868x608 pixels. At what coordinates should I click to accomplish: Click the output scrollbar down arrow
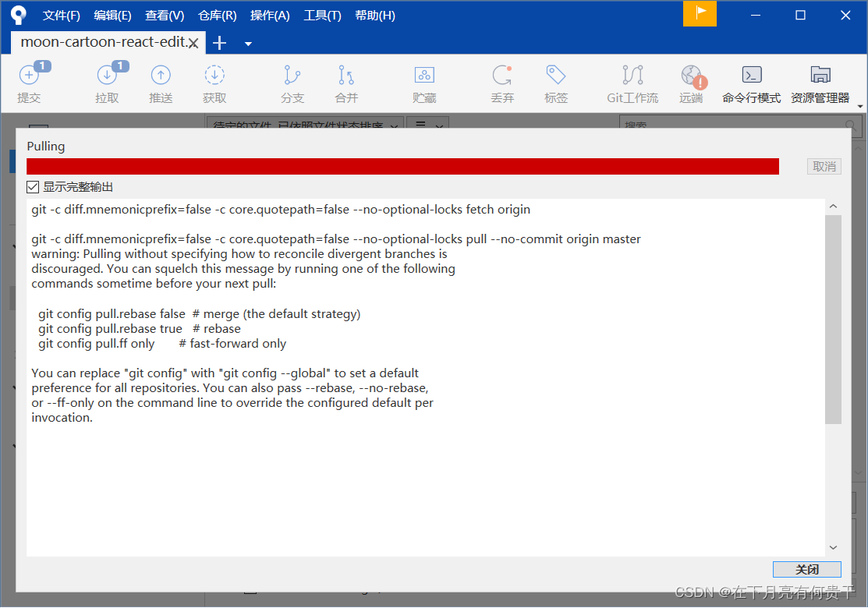(x=833, y=548)
